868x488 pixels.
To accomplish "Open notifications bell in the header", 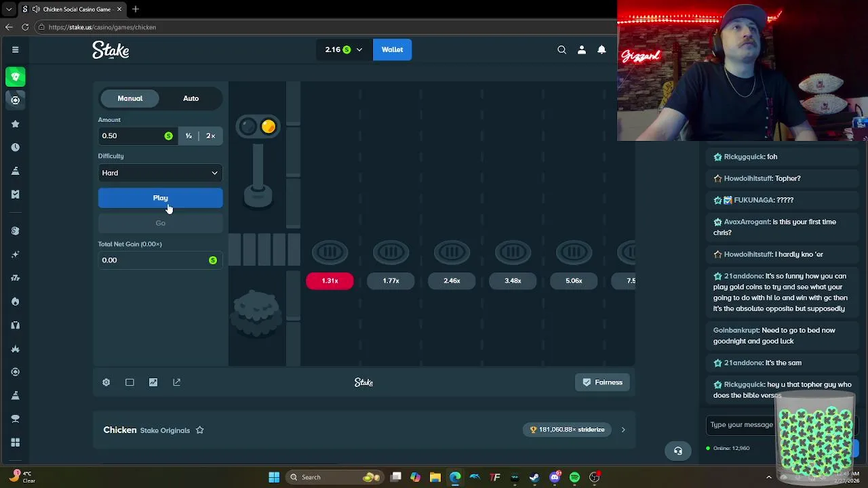I will point(601,49).
